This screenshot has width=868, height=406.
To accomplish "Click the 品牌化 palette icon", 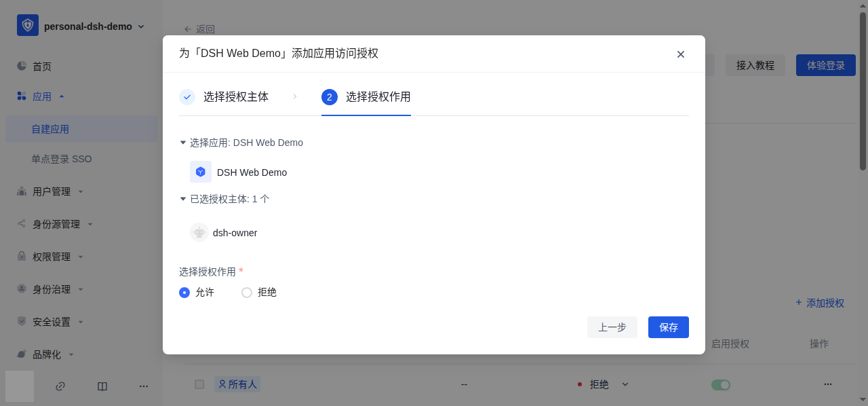I will [22, 354].
